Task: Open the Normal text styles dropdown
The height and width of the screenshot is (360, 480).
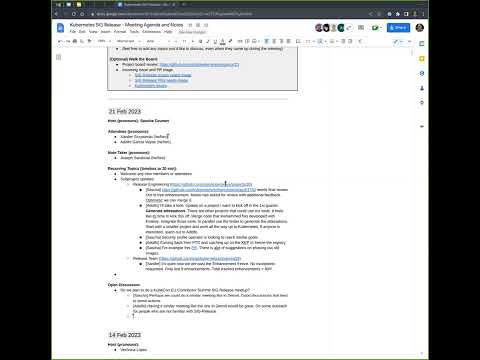Action: tap(128, 41)
